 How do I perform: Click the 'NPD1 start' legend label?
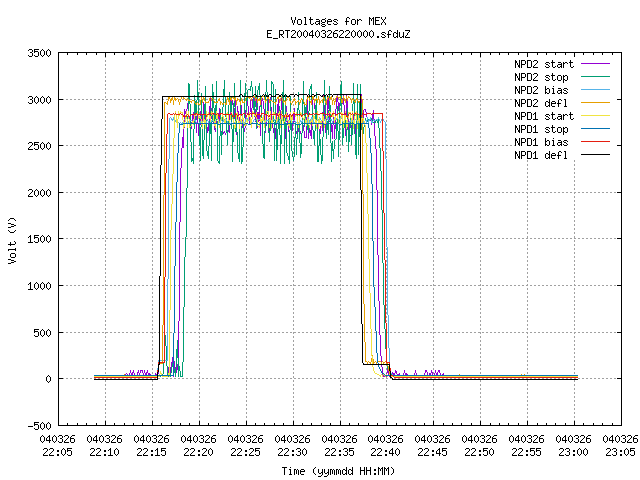(544, 116)
